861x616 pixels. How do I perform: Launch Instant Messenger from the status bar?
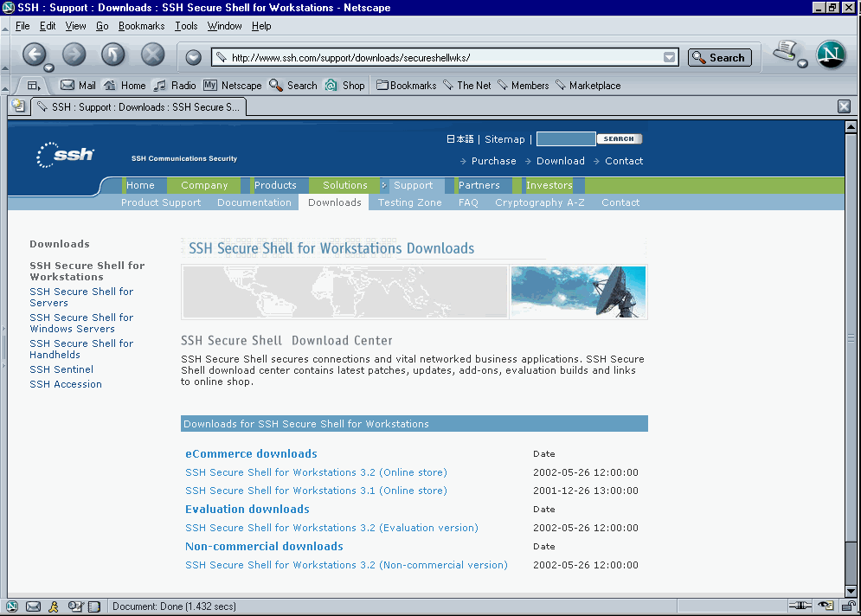(54, 606)
